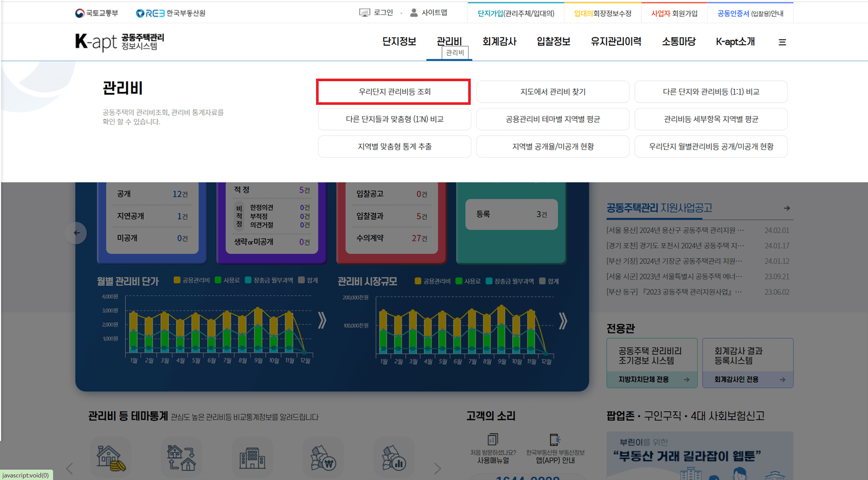Click the double-chevron next to 월별 관리비 단가 chart
The width and height of the screenshot is (868, 480).
(322, 320)
